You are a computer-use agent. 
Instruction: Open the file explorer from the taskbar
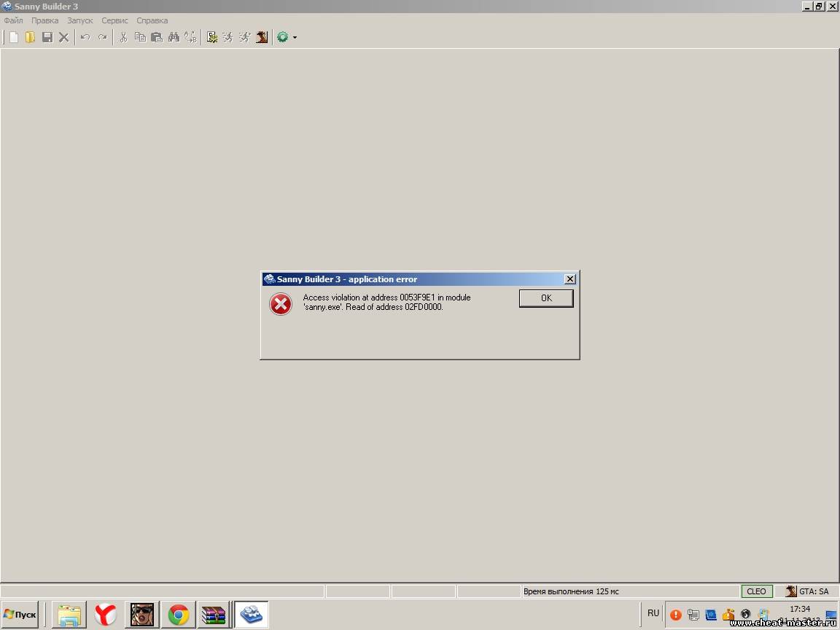coord(69,615)
